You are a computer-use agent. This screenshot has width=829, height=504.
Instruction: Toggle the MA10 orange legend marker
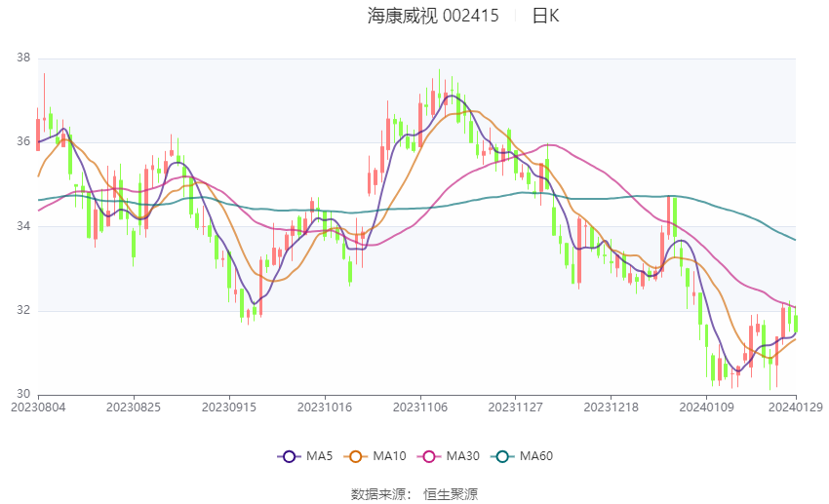[357, 456]
